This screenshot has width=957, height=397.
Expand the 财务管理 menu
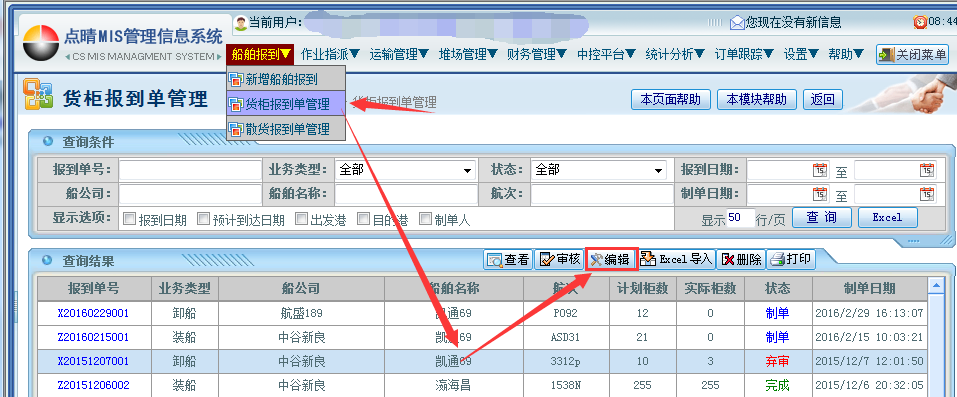[x=537, y=54]
